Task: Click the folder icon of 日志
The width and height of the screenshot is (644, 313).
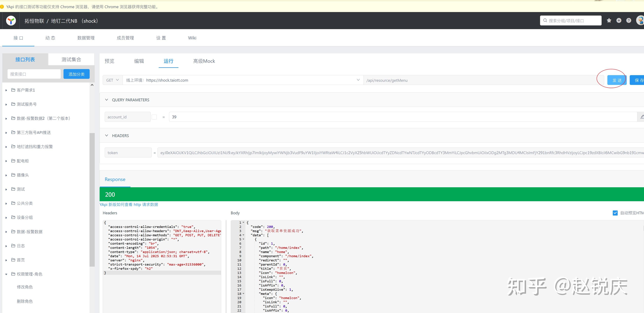Action: 13,246
